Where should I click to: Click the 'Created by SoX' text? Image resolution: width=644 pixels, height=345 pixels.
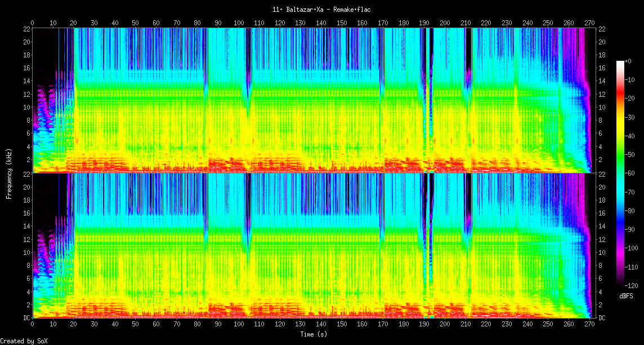click(x=24, y=341)
